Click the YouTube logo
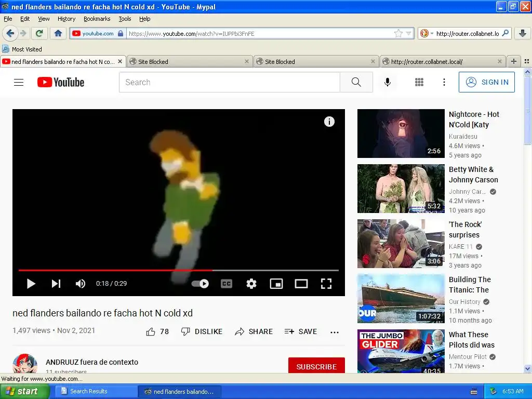 (x=61, y=82)
